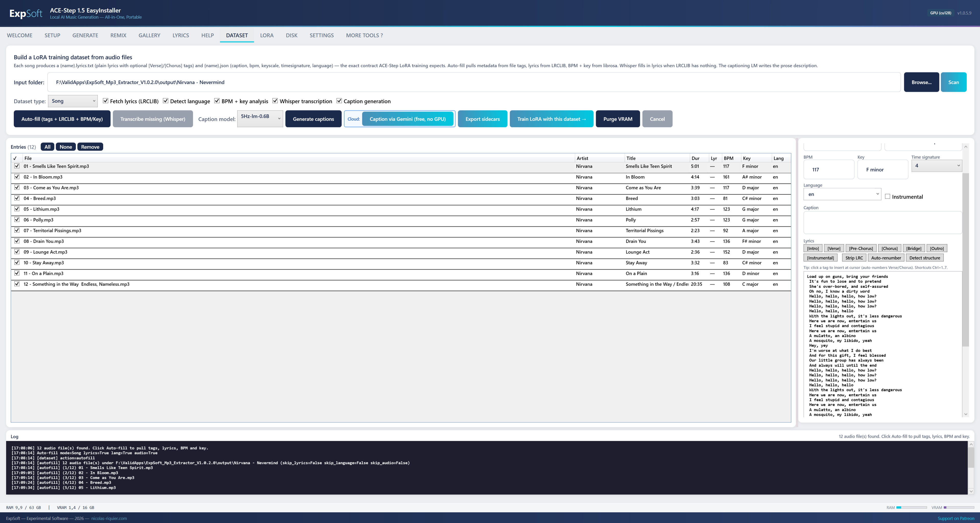Open the MORE TOOLS ? tab
Viewport: 980px width, 523px height.
coord(364,35)
